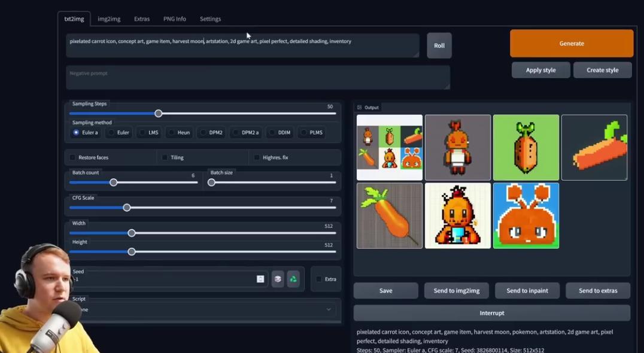Enable the Extra seed checkbox
Image resolution: width=644 pixels, height=353 pixels.
pos(319,279)
